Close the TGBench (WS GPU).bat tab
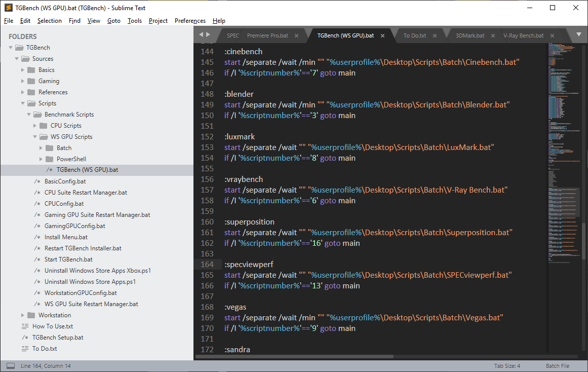This screenshot has height=372, width=588. [382, 35]
